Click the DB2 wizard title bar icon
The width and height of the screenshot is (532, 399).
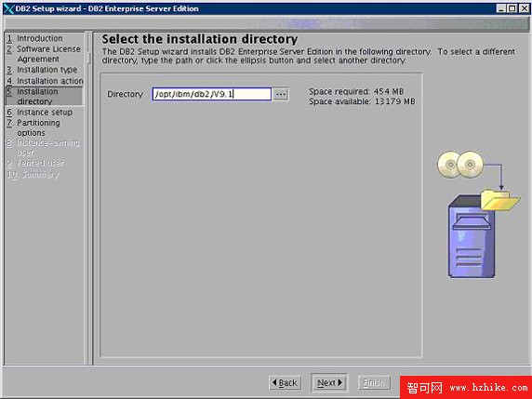(8, 8)
